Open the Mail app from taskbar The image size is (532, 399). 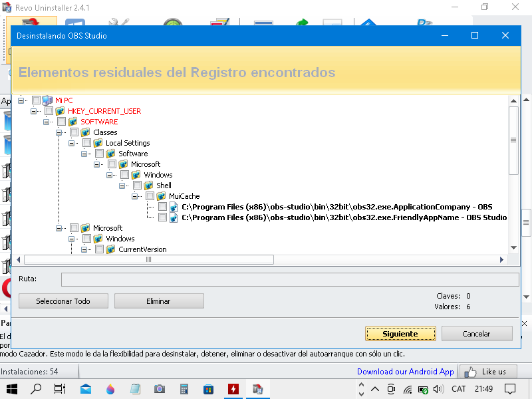pos(86,389)
